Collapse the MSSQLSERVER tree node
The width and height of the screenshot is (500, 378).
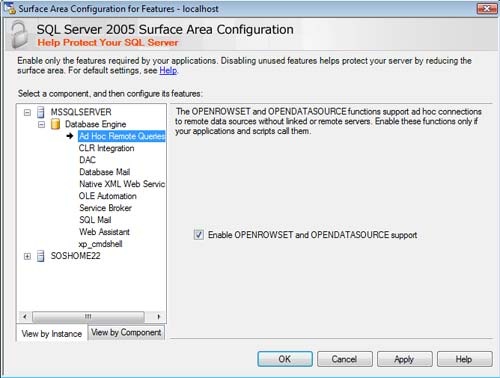click(27, 113)
